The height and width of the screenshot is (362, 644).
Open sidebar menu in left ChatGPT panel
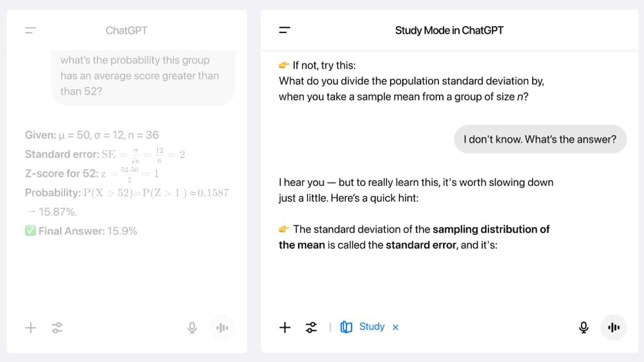31,31
